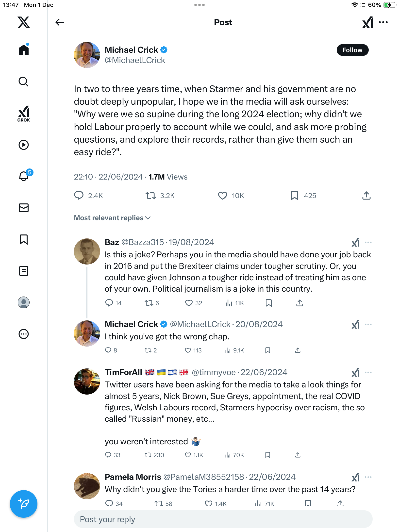399x532 pixels.
Task: Open Grok from the sidebar
Action: tap(24, 114)
